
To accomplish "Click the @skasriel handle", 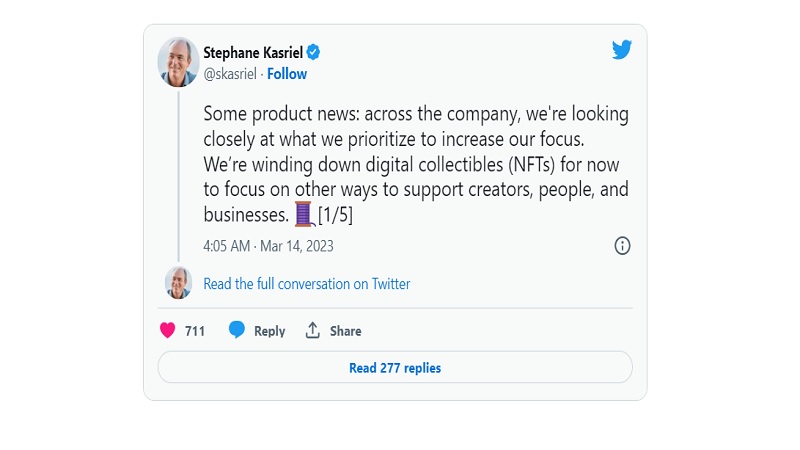I will 231,74.
